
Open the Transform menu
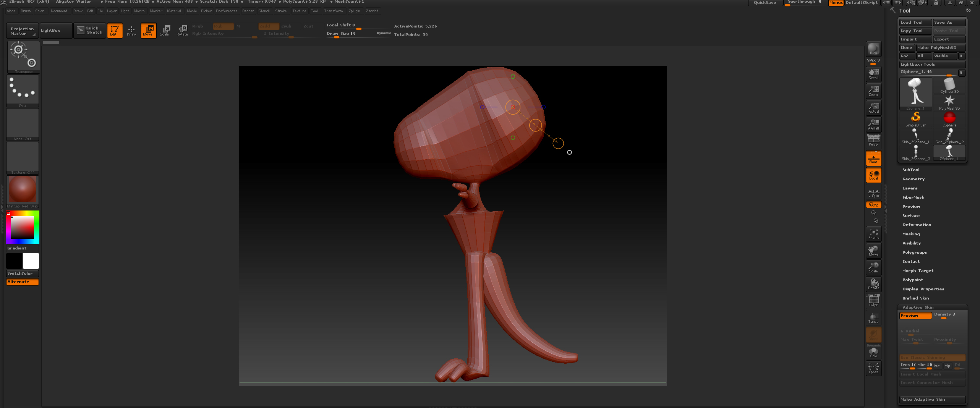(333, 11)
